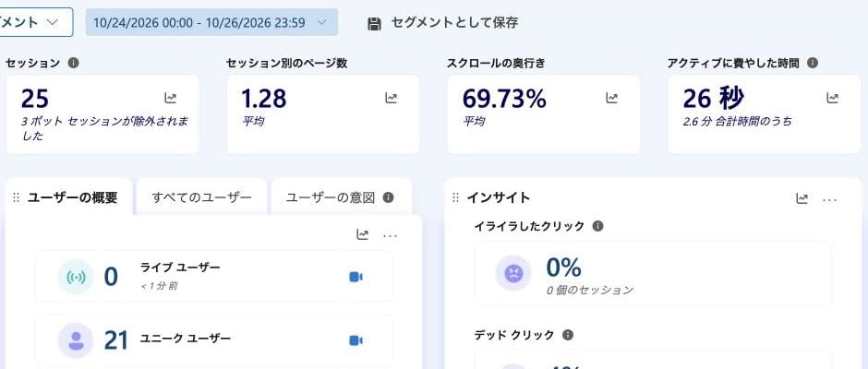868x369 pixels.
Task: Show info for イライラしたクリック
Action: (x=597, y=226)
